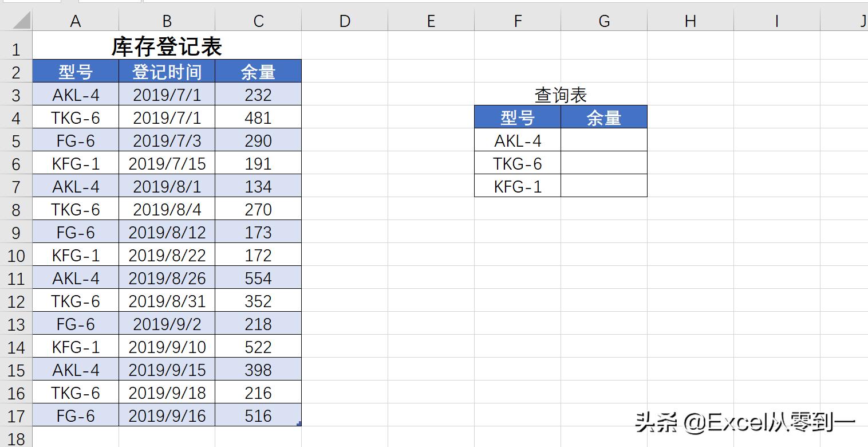868x447 pixels.
Task: Select row 1 by clicking its row number
Action: pos(15,47)
